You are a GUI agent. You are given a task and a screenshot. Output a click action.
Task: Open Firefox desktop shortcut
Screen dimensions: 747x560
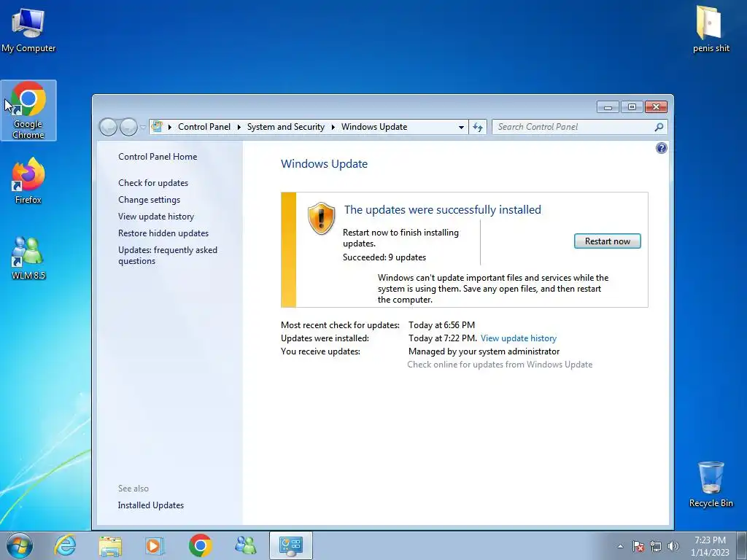point(28,181)
